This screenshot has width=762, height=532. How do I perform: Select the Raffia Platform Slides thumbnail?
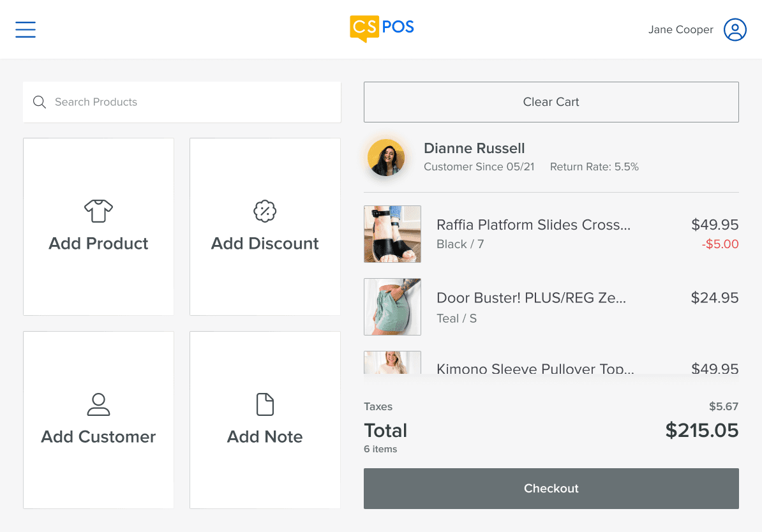[x=392, y=234]
